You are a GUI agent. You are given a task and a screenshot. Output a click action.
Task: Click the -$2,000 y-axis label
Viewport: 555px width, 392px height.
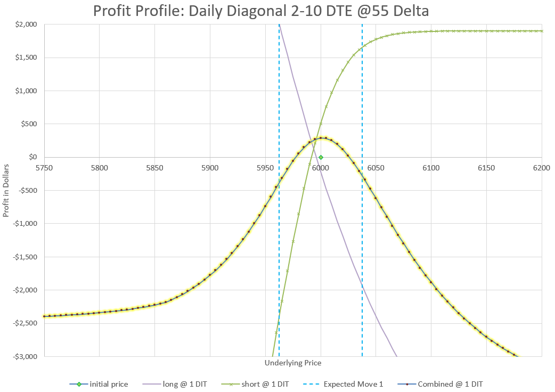tap(25, 290)
